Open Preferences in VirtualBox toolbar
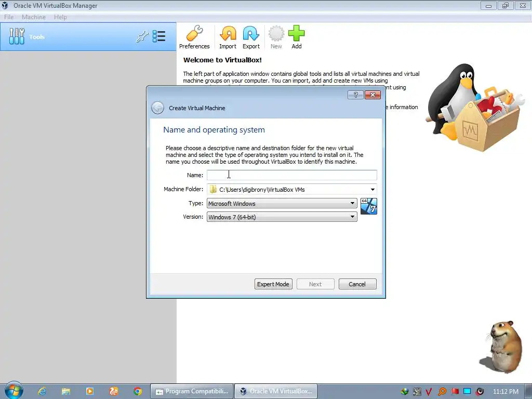532x399 pixels. 194,37
